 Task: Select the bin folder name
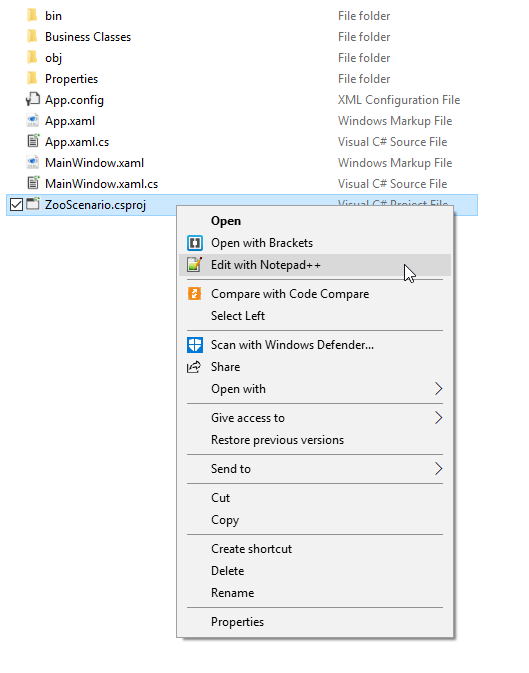53,16
